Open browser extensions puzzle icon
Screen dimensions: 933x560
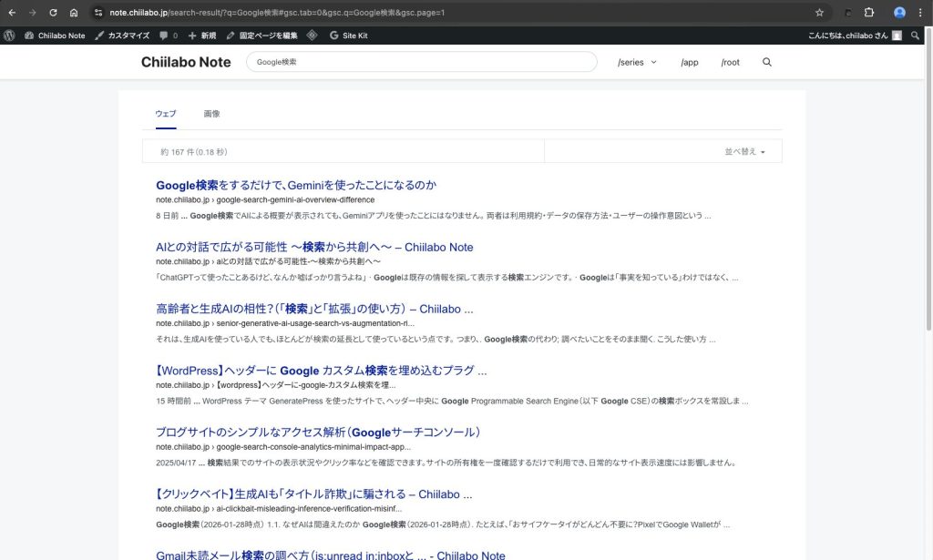(868, 13)
